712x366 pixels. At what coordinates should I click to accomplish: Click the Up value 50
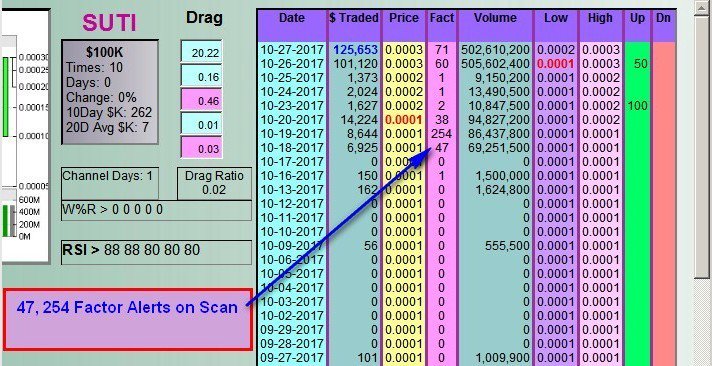click(x=640, y=64)
